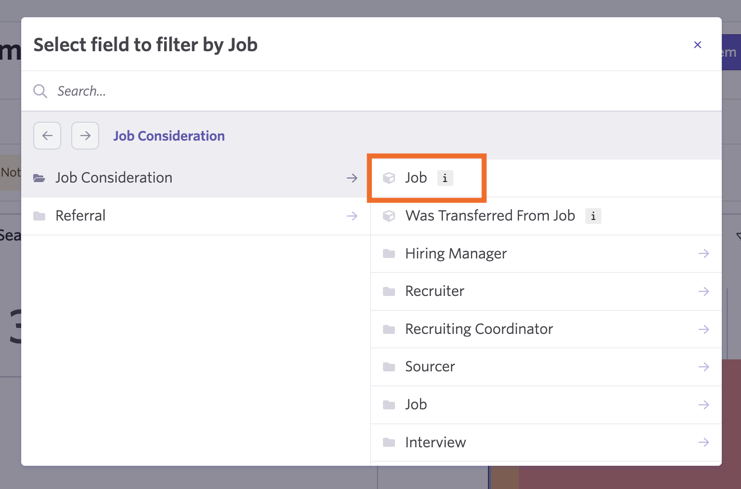Click the Job Consideration breadcrumb link
Viewport: 741px width, 489px height.
(x=169, y=136)
